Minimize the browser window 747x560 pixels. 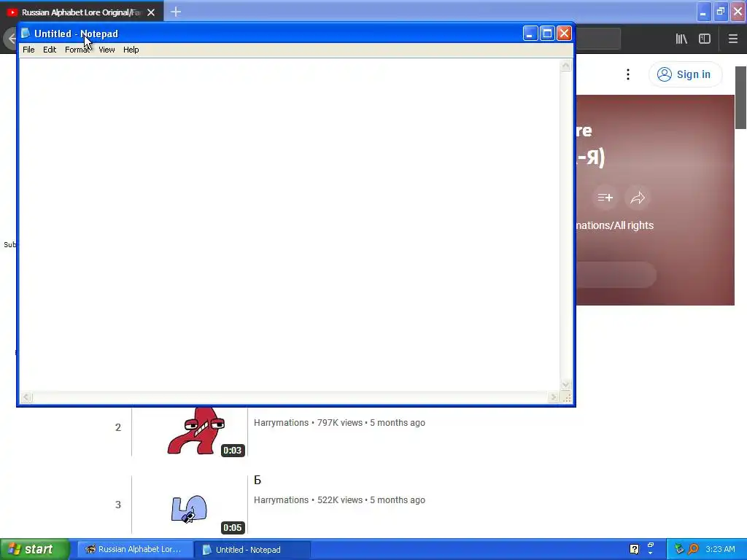[703, 12]
